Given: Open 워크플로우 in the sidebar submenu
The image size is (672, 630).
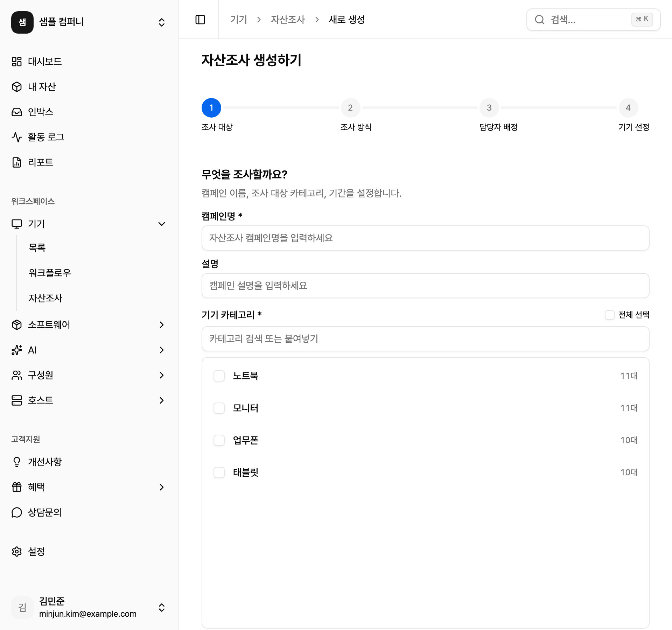Looking at the screenshot, I should point(50,273).
